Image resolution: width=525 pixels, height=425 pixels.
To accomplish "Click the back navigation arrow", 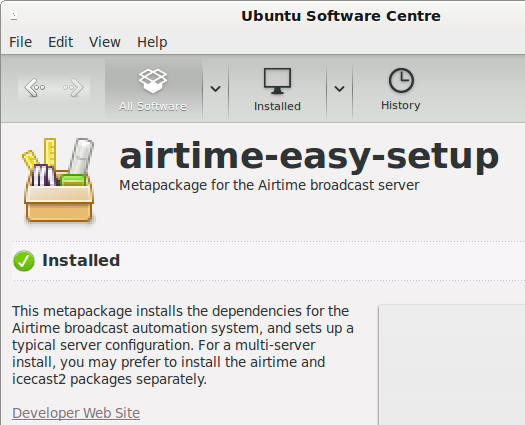I will point(35,88).
